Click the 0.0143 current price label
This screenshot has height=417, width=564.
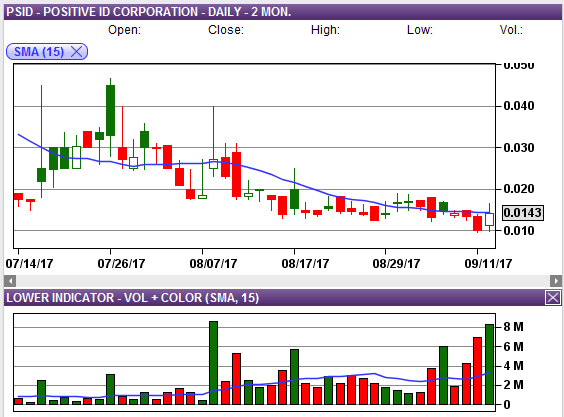[522, 213]
